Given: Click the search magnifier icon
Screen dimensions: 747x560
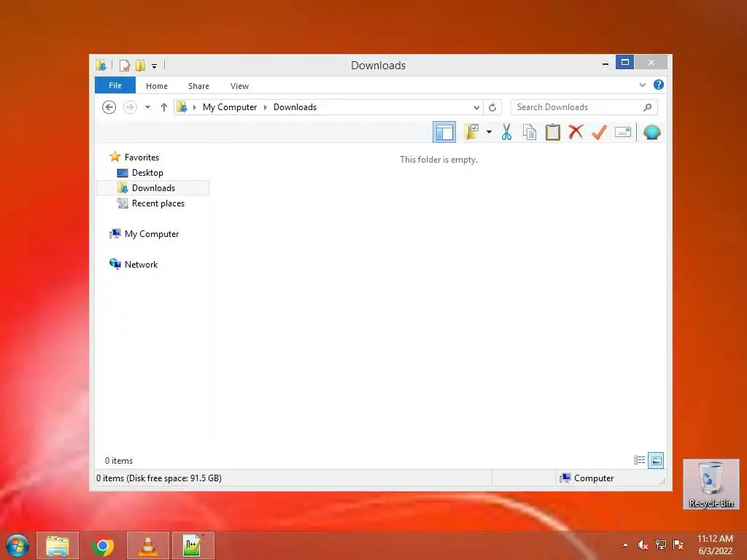Looking at the screenshot, I should (647, 107).
